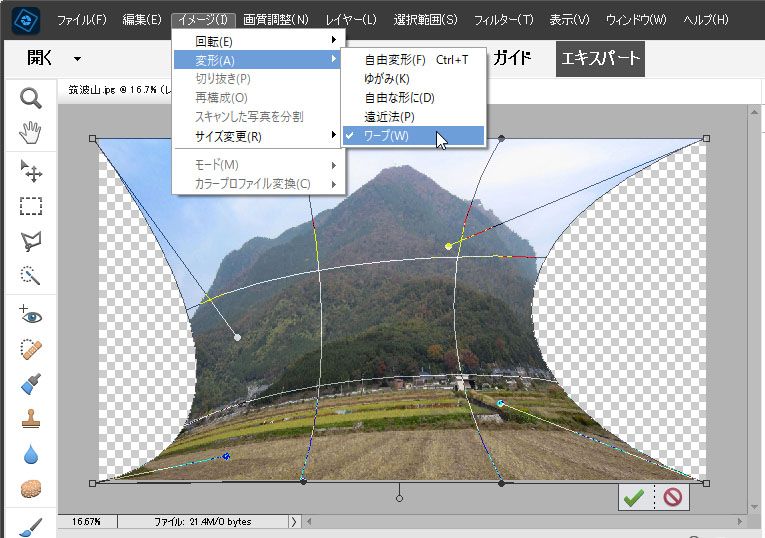This screenshot has width=765, height=538.
Task: Toggle the checked ワープ(W) menu item
Action: pos(413,136)
